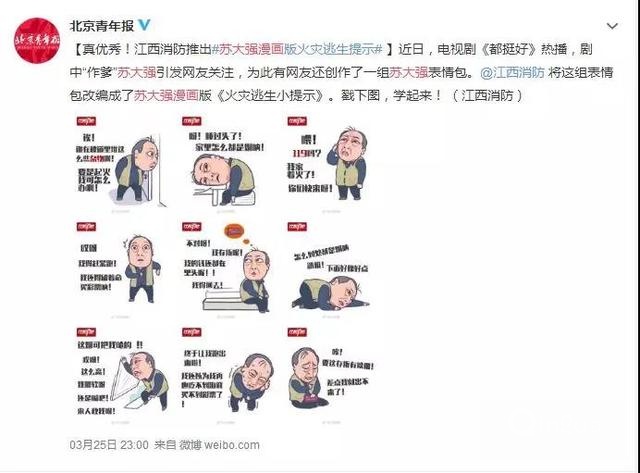Click red logo tag on top-left comic

click(87, 121)
